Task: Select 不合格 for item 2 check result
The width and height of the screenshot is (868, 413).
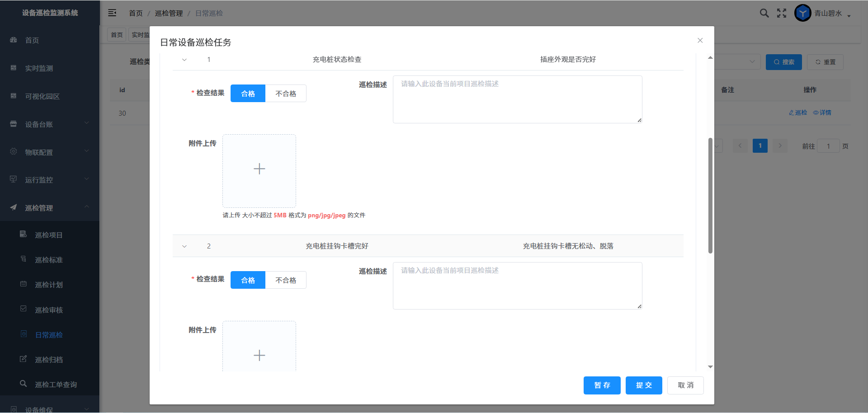Action: click(x=286, y=280)
